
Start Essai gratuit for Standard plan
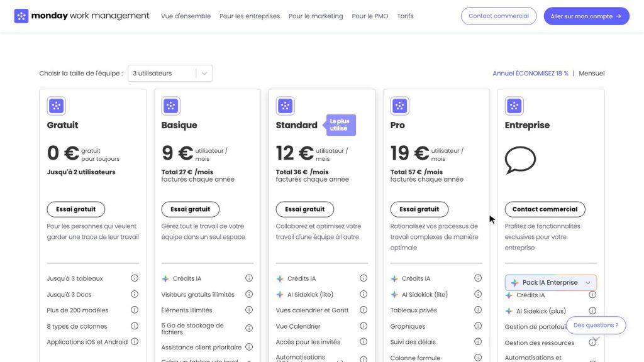[305, 209]
